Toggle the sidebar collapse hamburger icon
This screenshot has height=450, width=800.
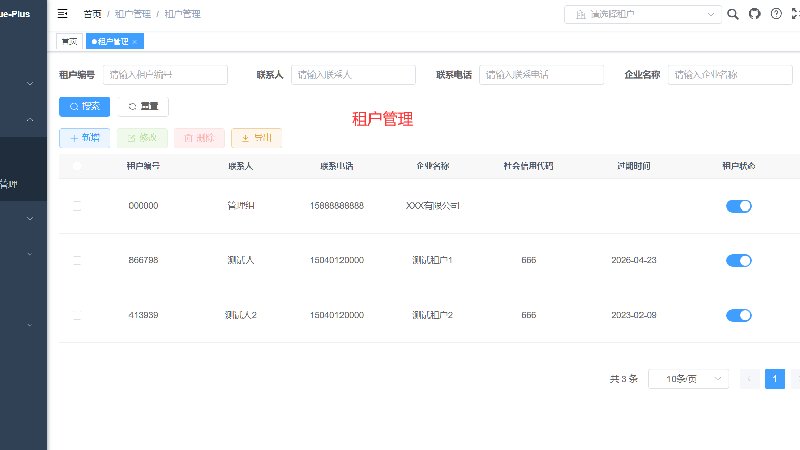[62, 14]
